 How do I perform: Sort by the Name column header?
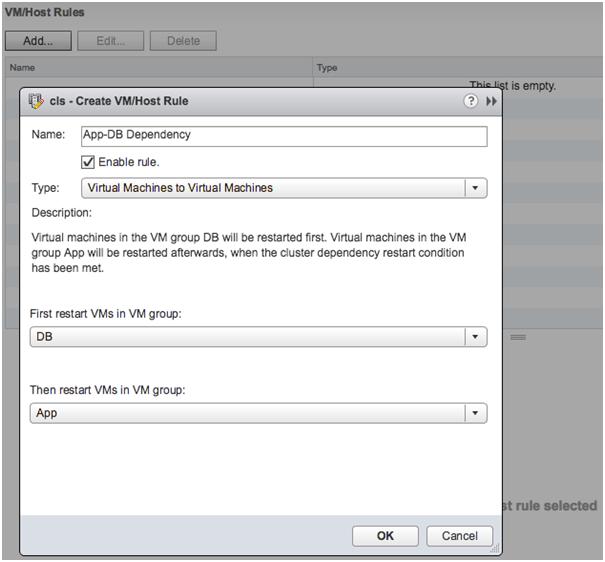pyautogui.click(x=159, y=68)
